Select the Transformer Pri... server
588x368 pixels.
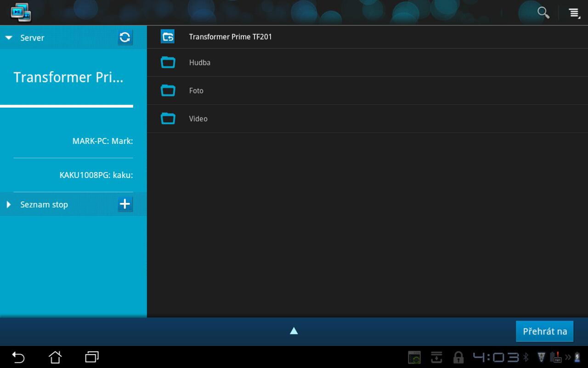point(68,77)
